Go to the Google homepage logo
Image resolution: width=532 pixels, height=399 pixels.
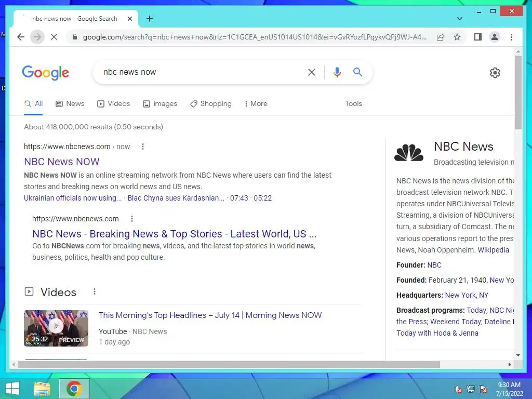click(x=46, y=73)
